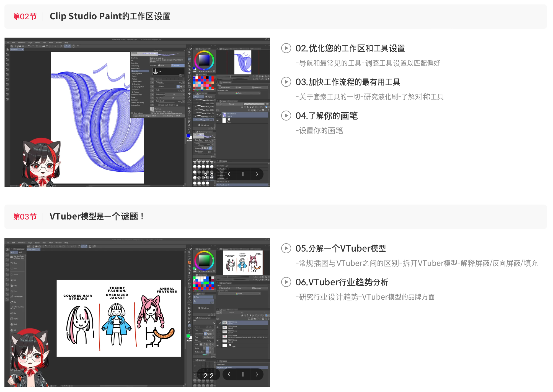The height and width of the screenshot is (392, 553).
Task: Select 'Merge with layer below' history entry
Action: point(242,367)
